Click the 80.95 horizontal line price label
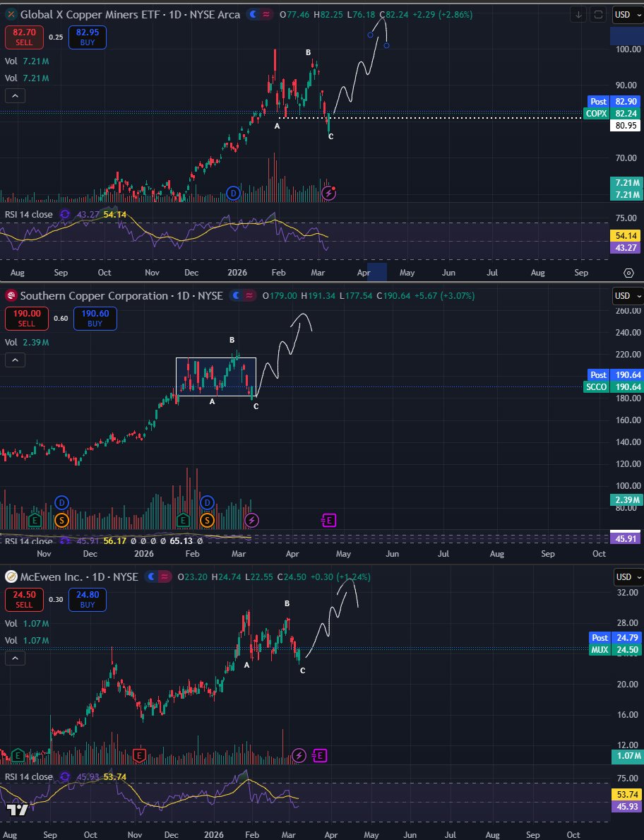Viewport: 644px width, 840px height. [x=626, y=126]
